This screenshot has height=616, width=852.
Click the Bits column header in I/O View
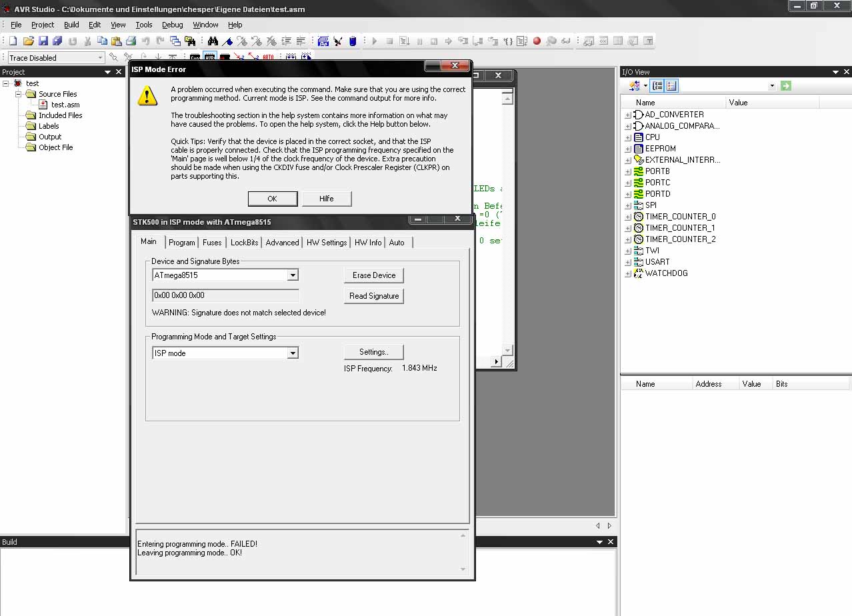811,384
